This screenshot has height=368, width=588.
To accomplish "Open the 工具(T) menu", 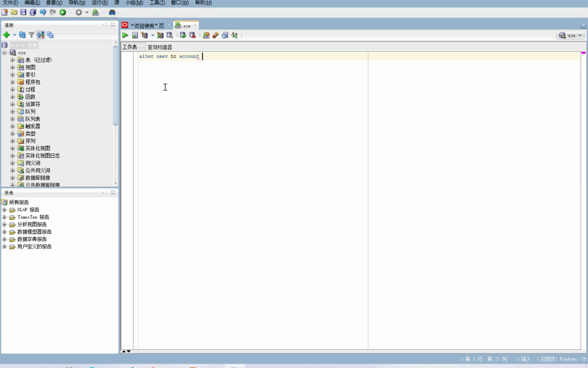I will [x=157, y=3].
